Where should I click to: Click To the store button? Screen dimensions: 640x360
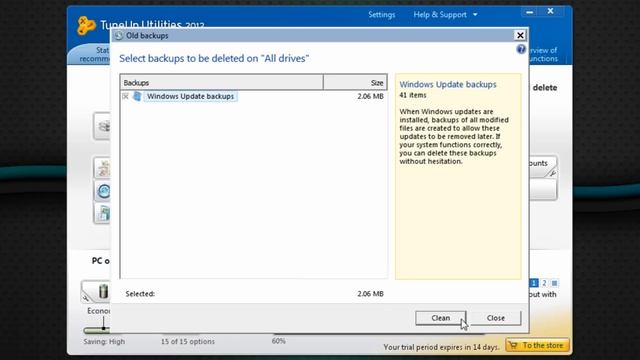[537, 345]
